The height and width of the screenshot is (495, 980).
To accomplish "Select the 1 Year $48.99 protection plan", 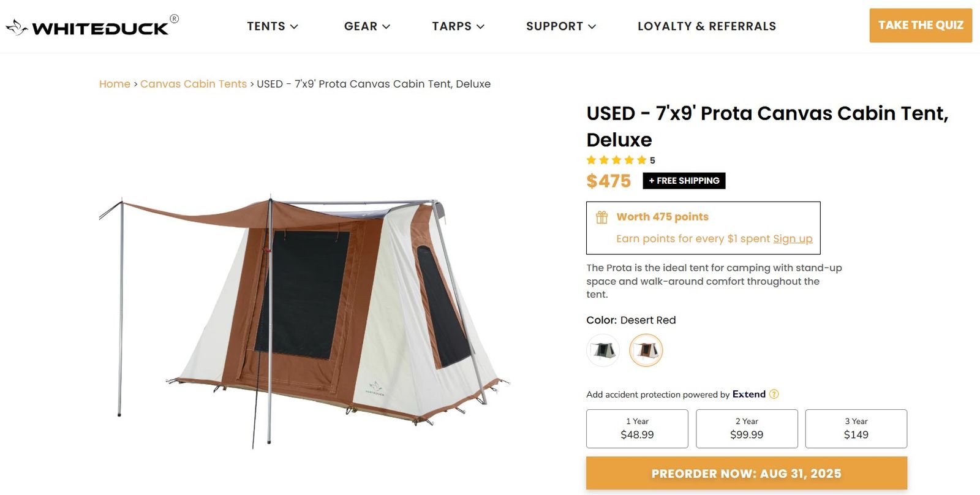I will [637, 428].
